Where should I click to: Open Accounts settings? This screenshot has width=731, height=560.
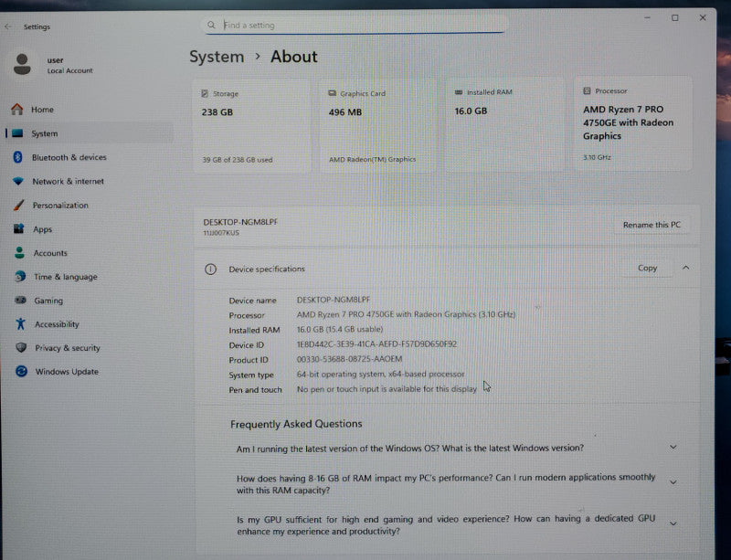click(x=89, y=253)
